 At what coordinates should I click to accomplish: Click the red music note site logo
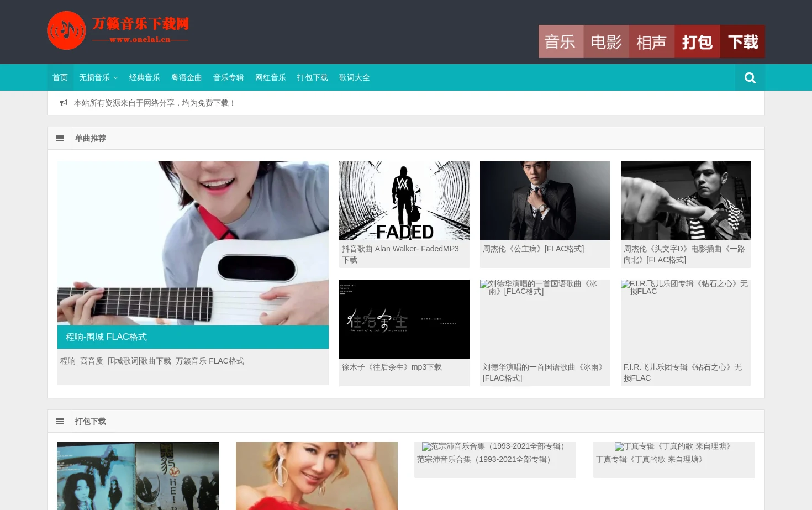(66, 30)
